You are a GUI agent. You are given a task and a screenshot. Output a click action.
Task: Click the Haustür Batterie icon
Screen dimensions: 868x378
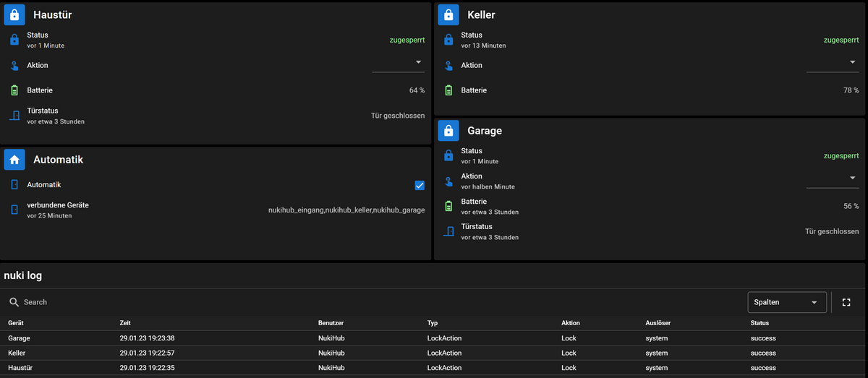(14, 90)
